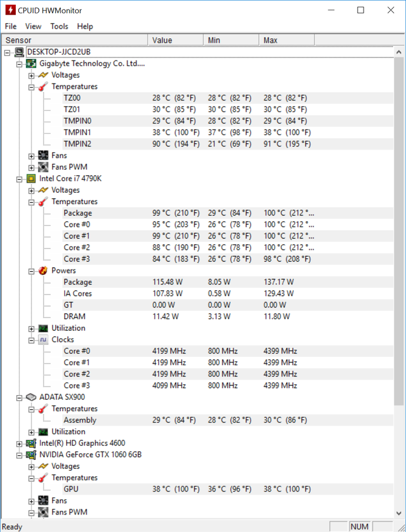Click the 137.17 W max power value
The width and height of the screenshot is (406, 532).
tap(279, 282)
